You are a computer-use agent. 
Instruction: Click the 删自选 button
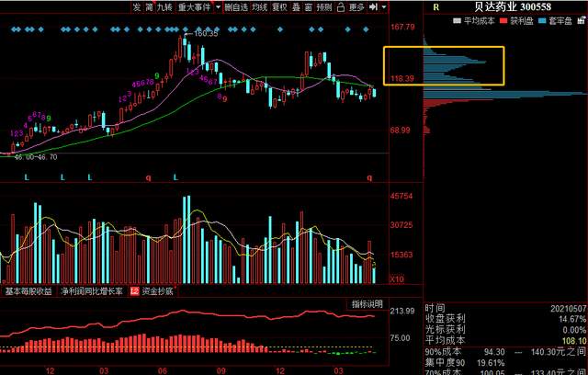click(236, 7)
